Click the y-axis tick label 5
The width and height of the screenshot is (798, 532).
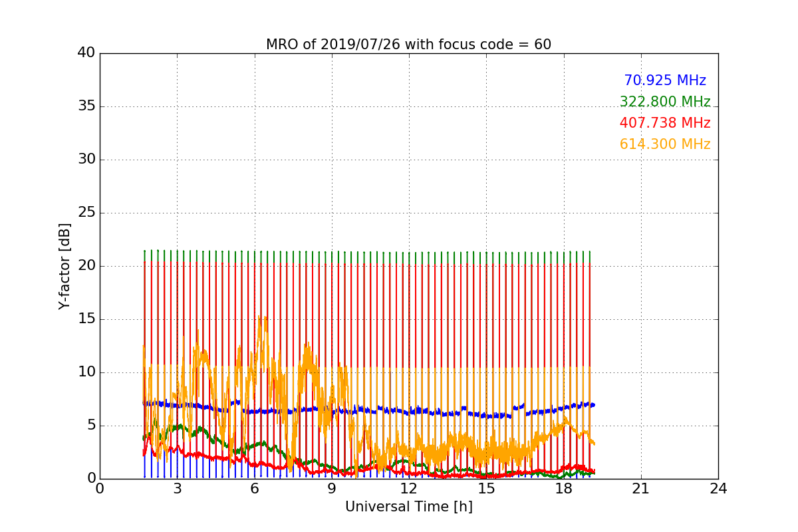(90, 426)
